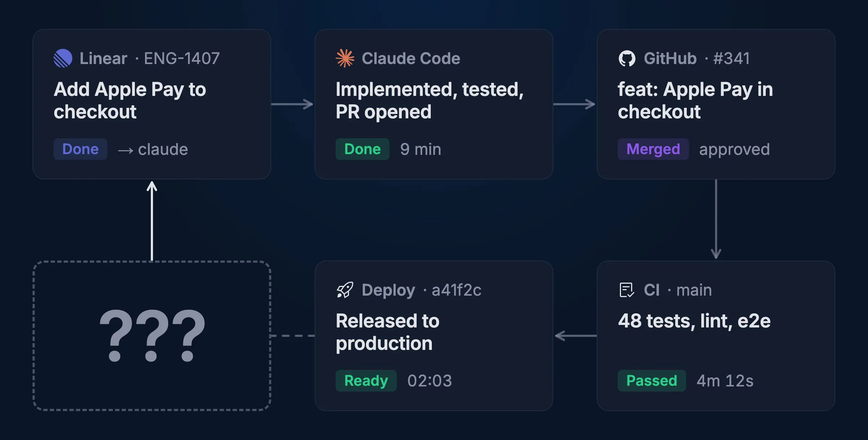Click "48 tests, lint, e2e" heading
868x440 pixels.
click(x=694, y=321)
